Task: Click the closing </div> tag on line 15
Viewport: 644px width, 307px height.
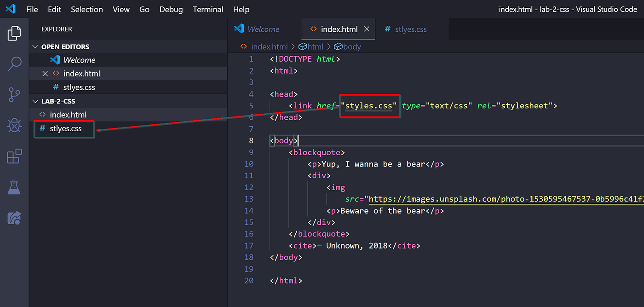Action: coord(322,222)
